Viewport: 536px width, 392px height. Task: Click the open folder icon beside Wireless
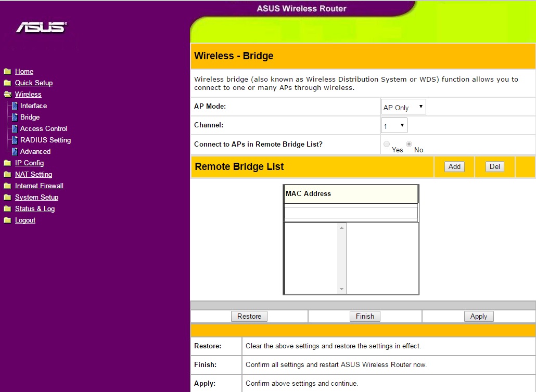coord(7,95)
